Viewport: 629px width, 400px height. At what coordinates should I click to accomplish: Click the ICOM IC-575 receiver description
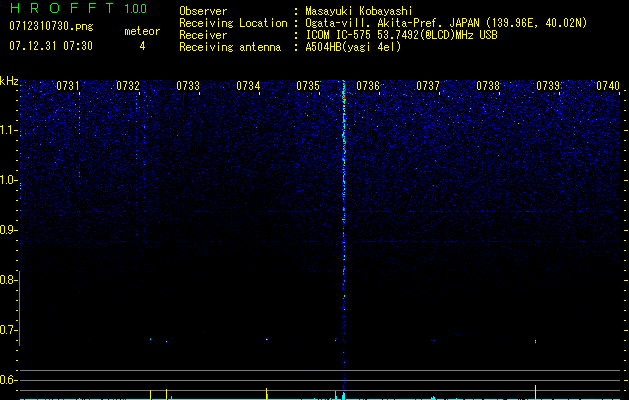point(401,35)
